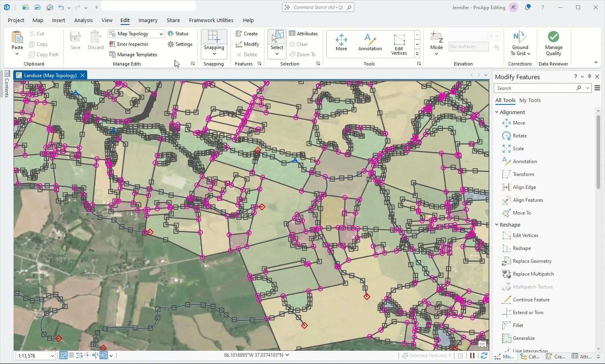Launch Manage Quality in Data Reviewer
Image resolution: width=605 pixels, height=364 pixels.
pos(554,43)
